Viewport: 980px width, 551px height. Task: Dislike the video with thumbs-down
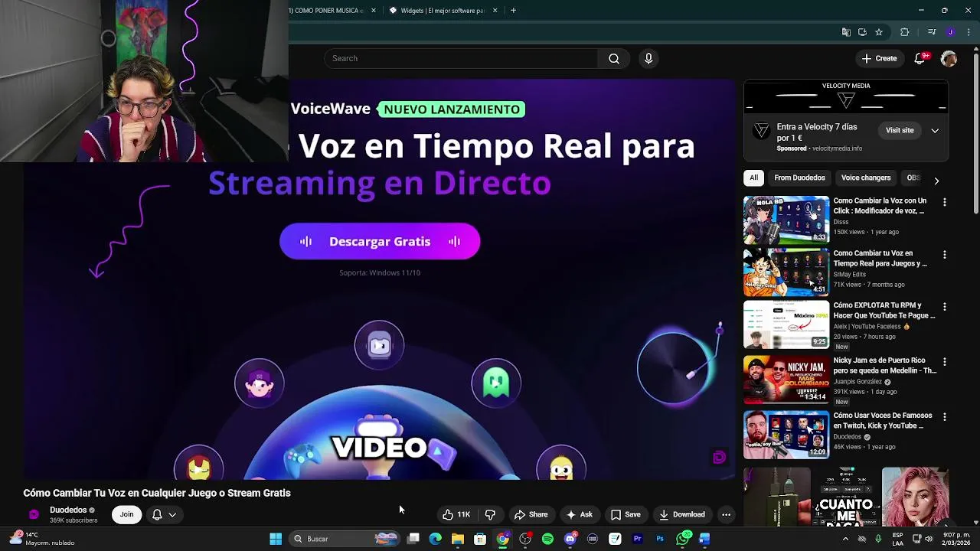pos(490,514)
